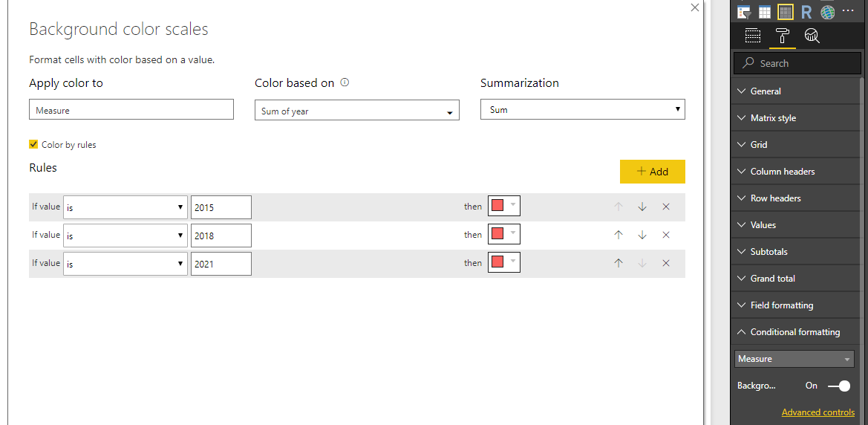Expand the Matrix style section
Image resolution: width=868 pixels, height=425 pixels.
point(796,118)
